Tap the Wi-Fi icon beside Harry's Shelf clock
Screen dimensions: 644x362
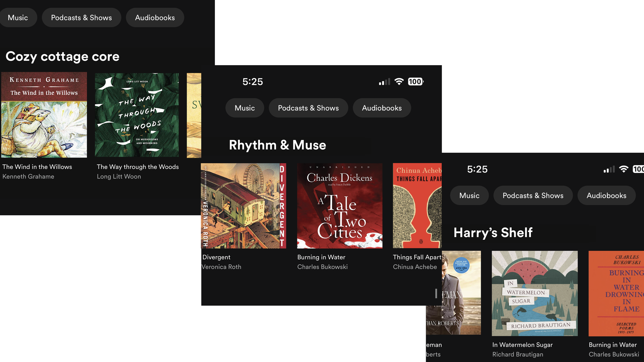[624, 169]
